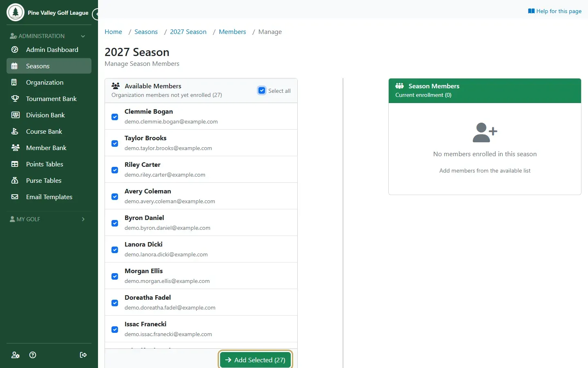
Task: Untick Byron Daniel's checkbox
Action: pos(115,223)
